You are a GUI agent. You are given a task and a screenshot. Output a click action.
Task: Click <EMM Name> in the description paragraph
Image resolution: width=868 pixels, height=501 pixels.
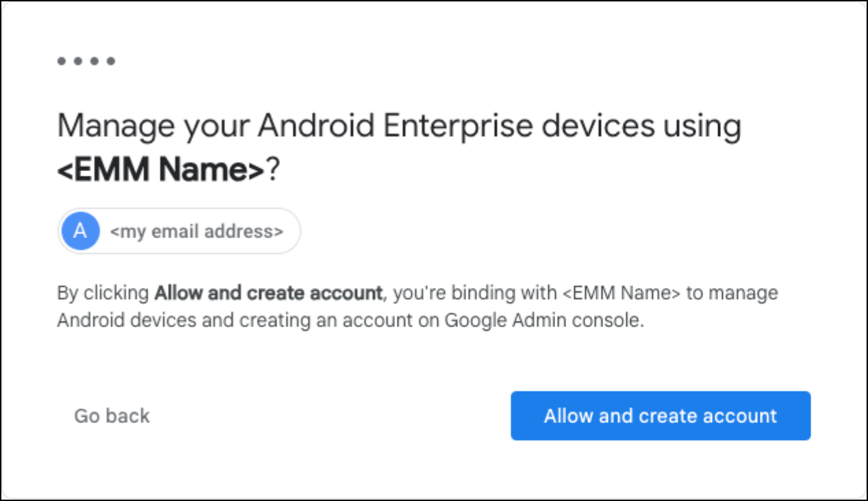point(621,294)
